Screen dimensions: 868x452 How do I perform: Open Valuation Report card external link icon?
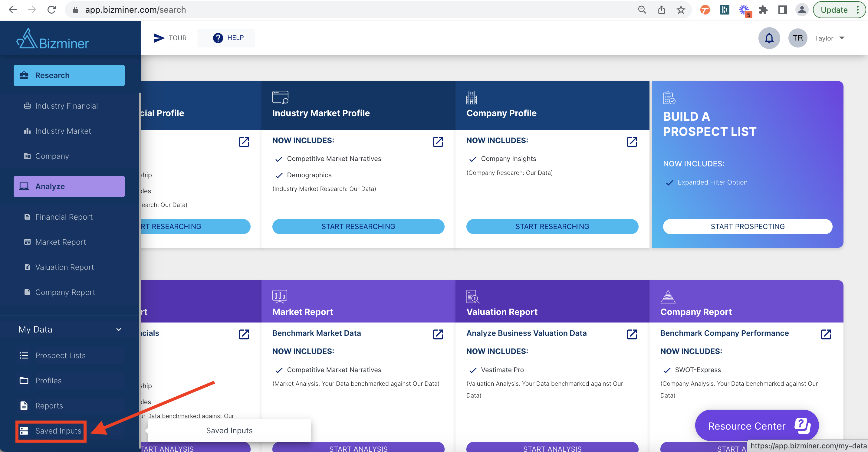[632, 334]
